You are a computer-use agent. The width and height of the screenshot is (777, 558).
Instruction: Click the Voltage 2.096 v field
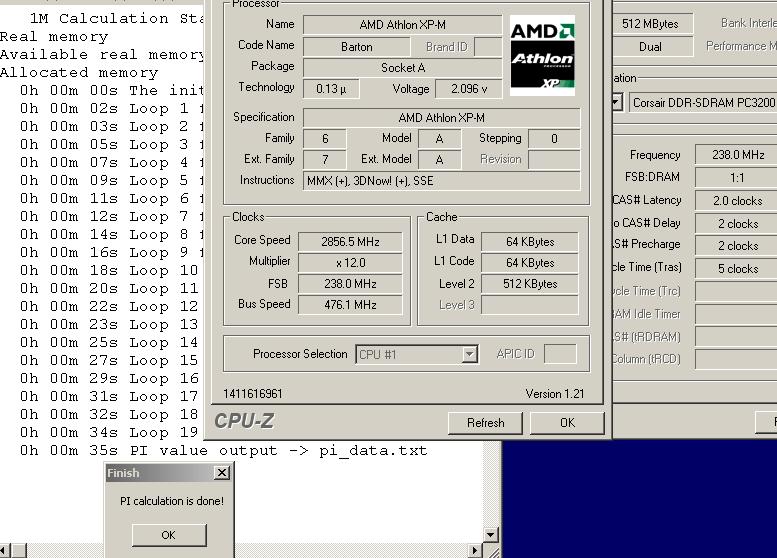pyautogui.click(x=469, y=89)
